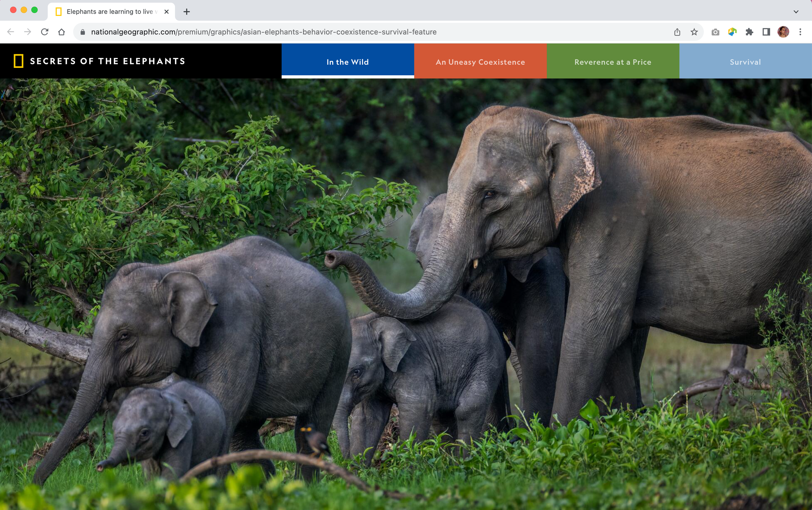Expand the tab search chevron

tap(796, 12)
